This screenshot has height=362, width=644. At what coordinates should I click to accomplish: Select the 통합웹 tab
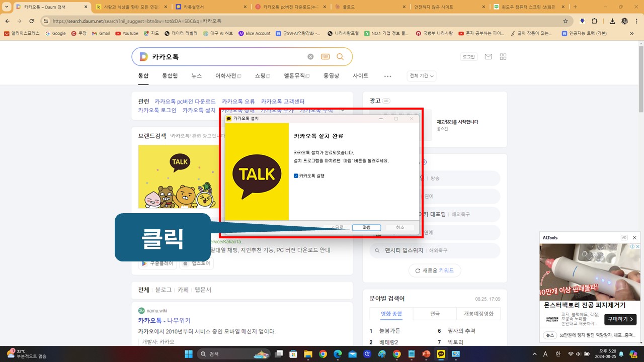[170, 76]
